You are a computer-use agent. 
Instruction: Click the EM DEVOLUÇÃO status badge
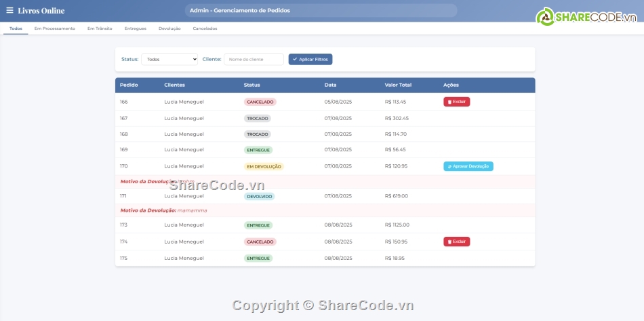tap(264, 166)
